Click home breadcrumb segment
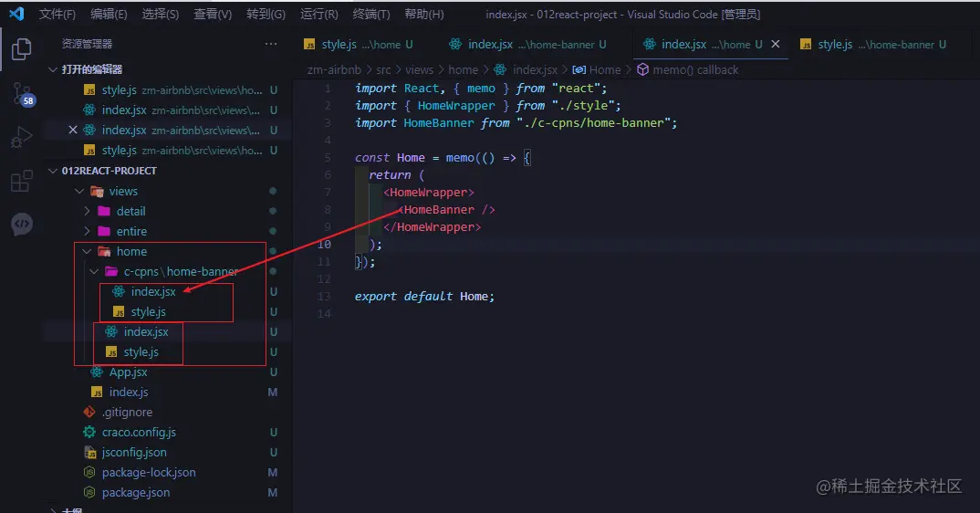This screenshot has height=513, width=980. point(464,69)
